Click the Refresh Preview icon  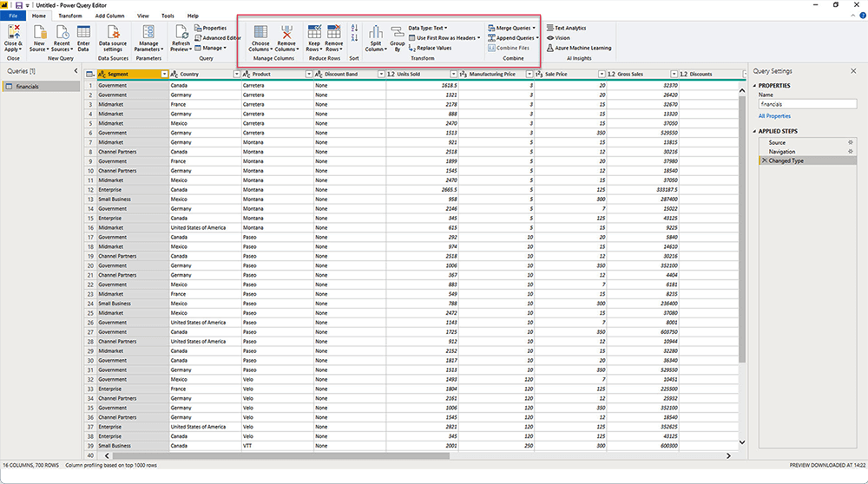(181, 32)
